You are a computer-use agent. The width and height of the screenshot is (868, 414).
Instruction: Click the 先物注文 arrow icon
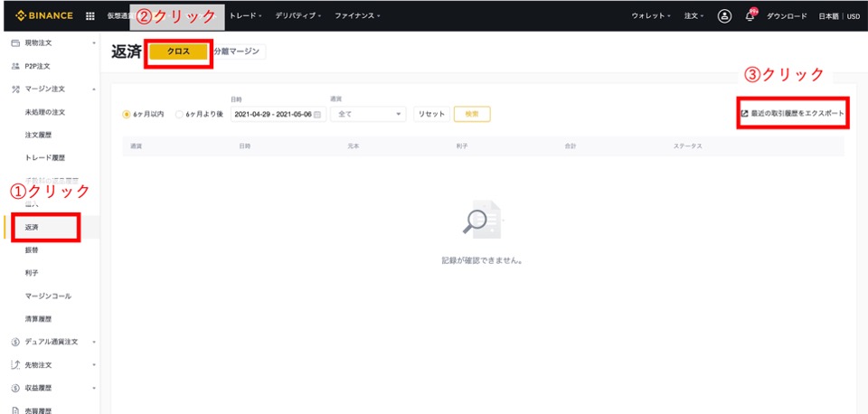[15, 365]
